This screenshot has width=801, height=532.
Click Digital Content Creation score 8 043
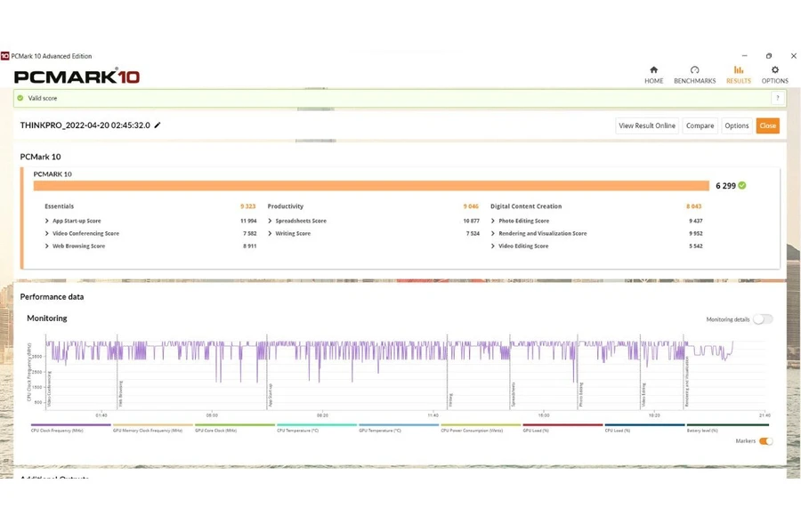tap(693, 206)
